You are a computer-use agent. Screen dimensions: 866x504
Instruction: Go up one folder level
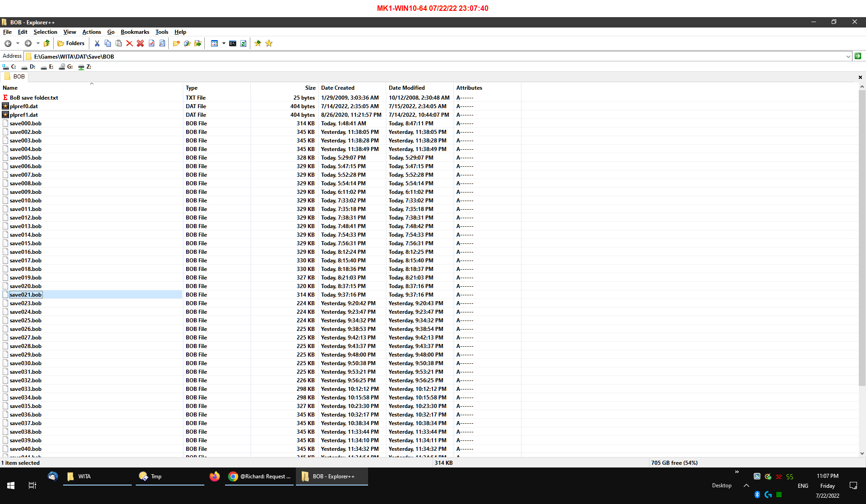point(46,43)
